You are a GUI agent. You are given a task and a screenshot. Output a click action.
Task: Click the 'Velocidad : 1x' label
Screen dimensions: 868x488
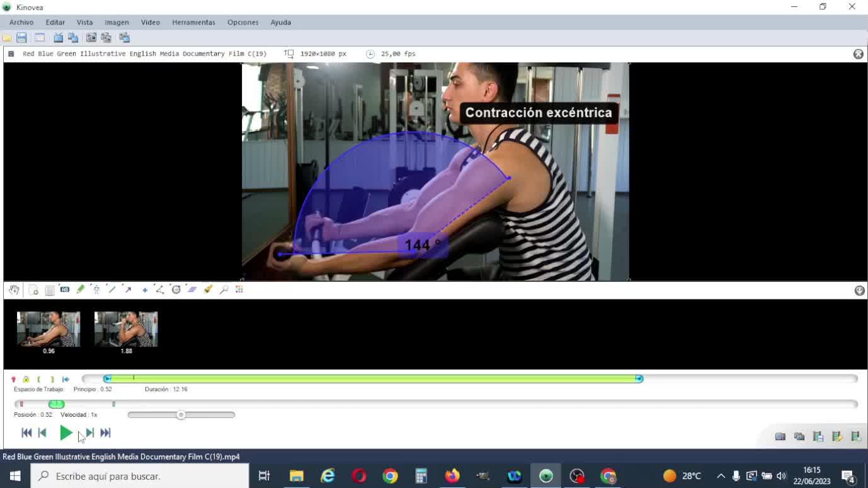(79, 415)
